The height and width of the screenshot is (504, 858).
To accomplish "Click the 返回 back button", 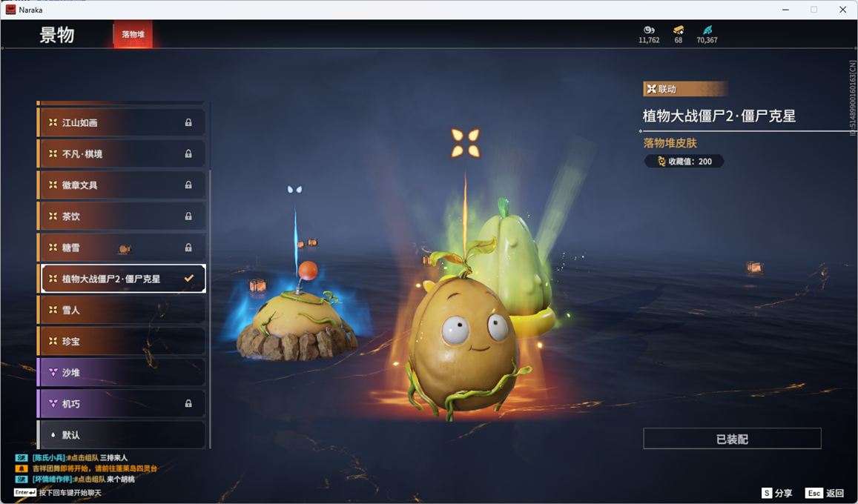I will [825, 493].
